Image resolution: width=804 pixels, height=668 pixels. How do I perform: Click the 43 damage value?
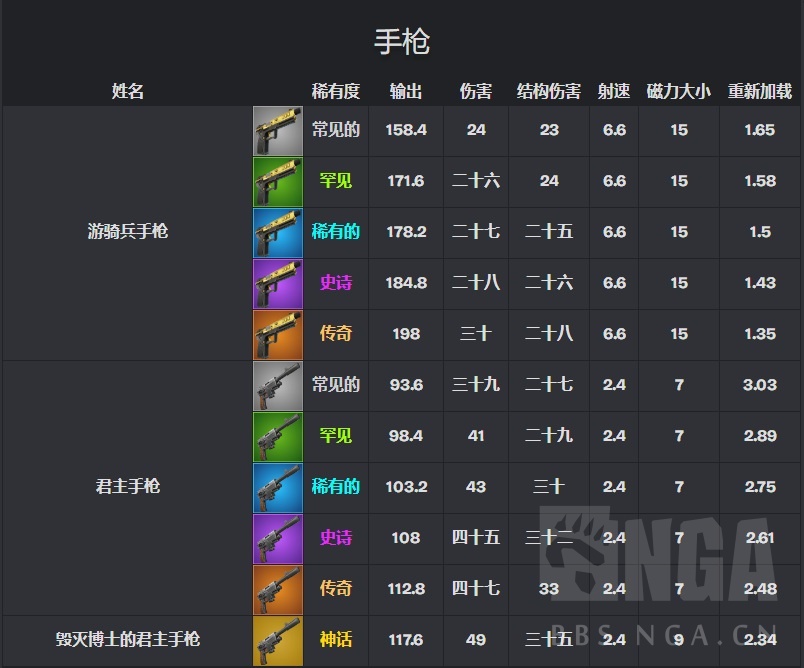point(476,487)
